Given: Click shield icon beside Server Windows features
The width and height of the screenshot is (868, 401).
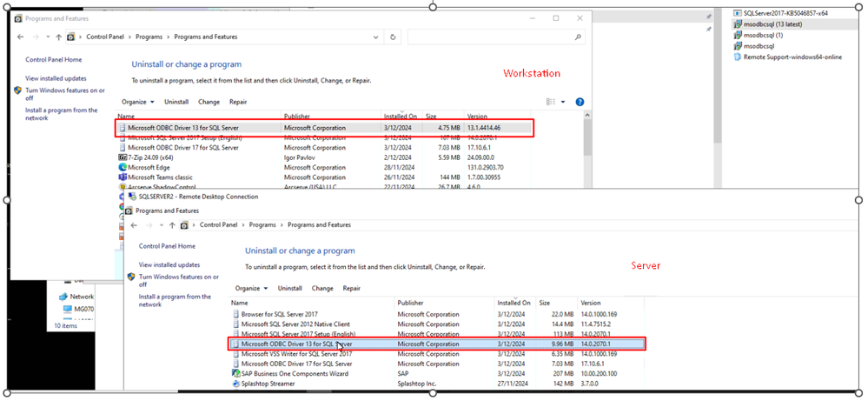Looking at the screenshot, I should tap(131, 277).
